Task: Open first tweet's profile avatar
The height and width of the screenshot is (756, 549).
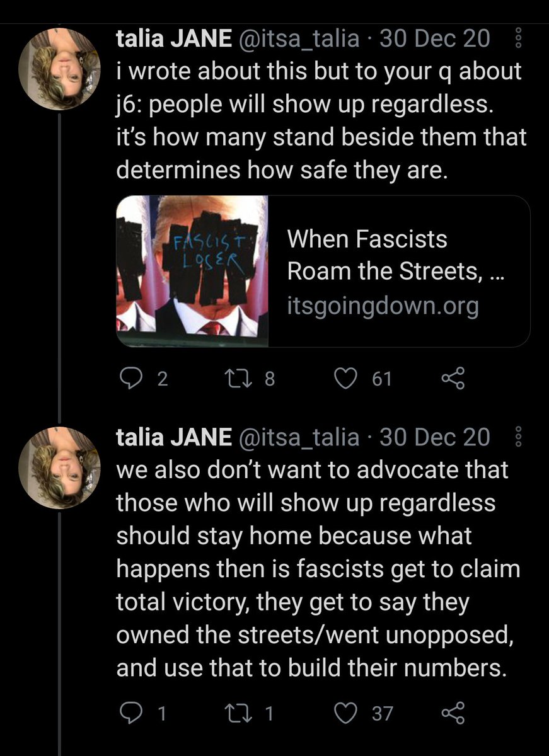Action: coord(59,68)
